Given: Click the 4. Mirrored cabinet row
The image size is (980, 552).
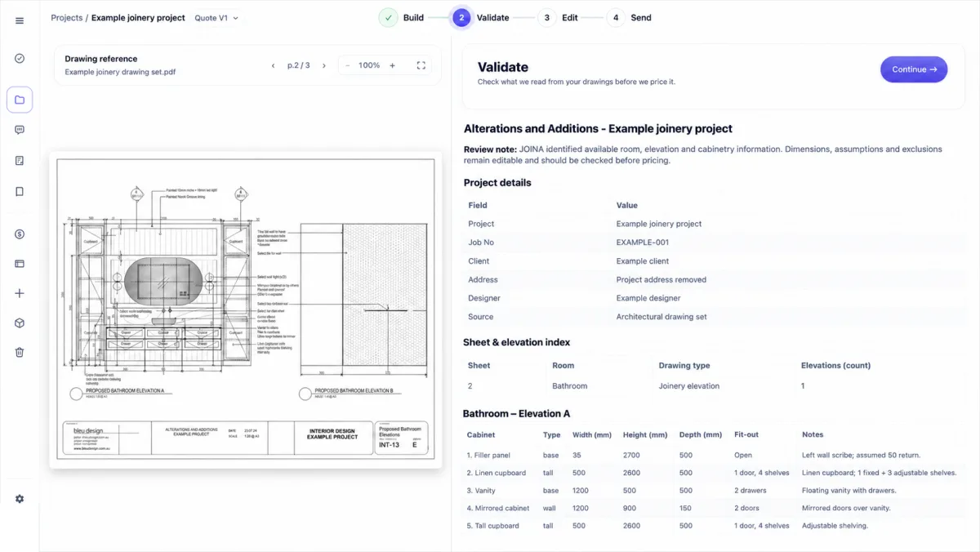Looking at the screenshot, I should coord(715,508).
